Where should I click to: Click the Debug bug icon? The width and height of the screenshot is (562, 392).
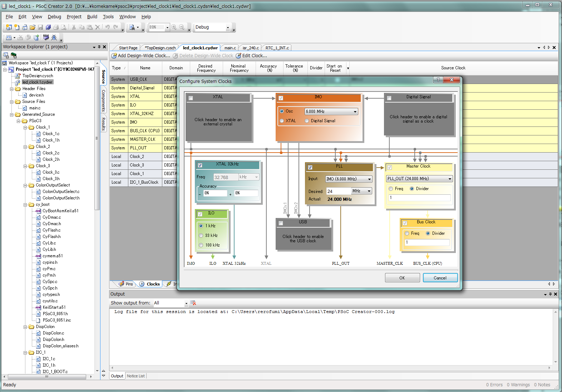click(x=54, y=38)
